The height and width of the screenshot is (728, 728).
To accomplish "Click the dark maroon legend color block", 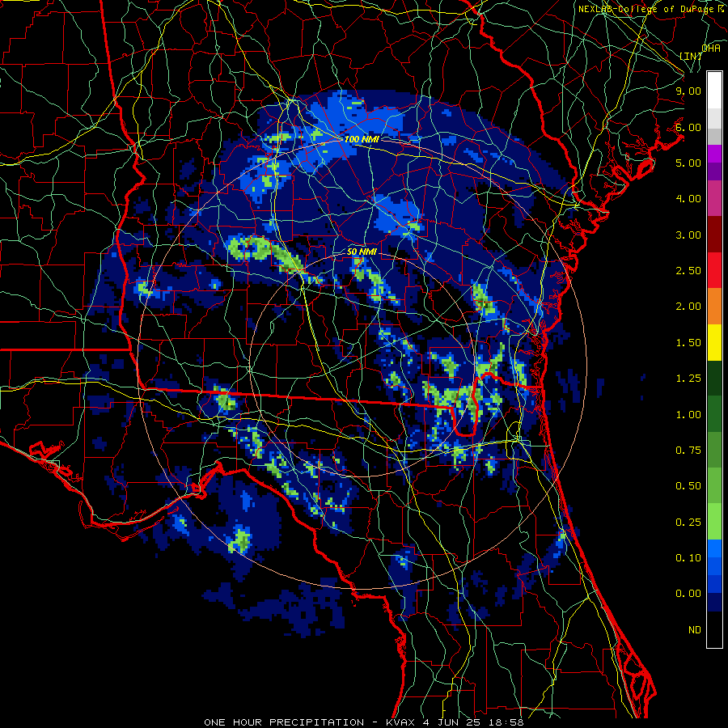I will point(714,235).
